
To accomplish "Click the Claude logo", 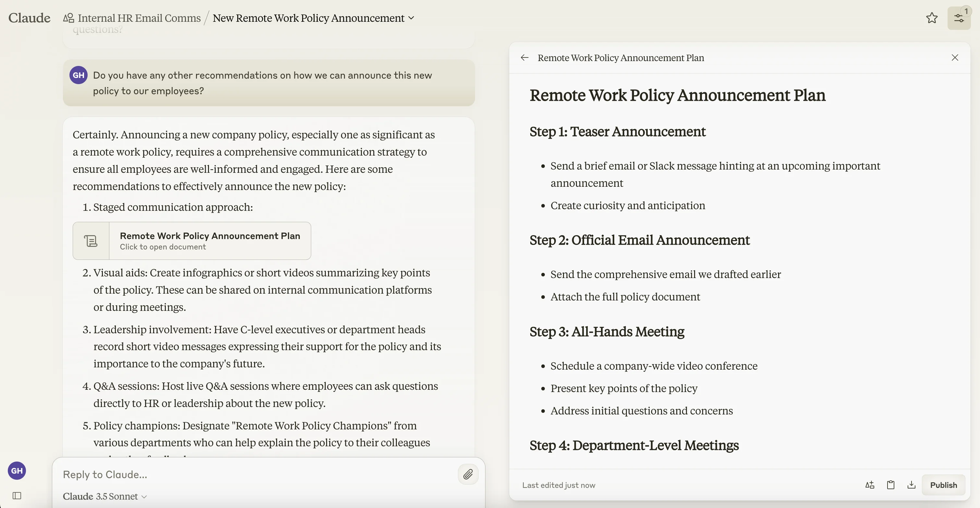I will coord(29,18).
